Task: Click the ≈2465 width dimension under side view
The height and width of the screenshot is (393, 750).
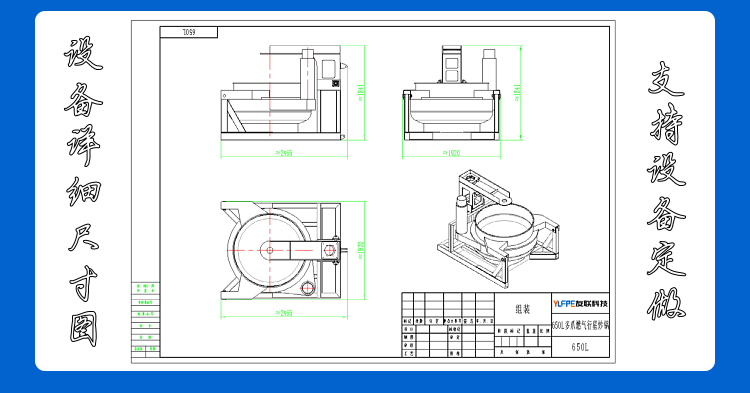Action: click(284, 153)
